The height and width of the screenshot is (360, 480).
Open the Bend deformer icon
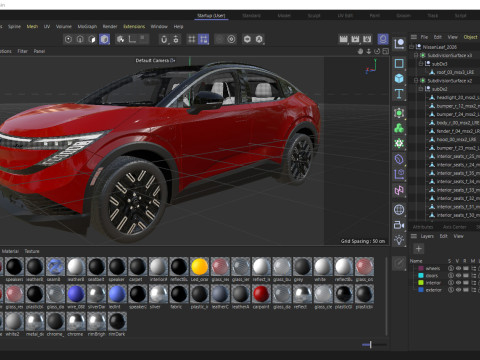click(399, 190)
